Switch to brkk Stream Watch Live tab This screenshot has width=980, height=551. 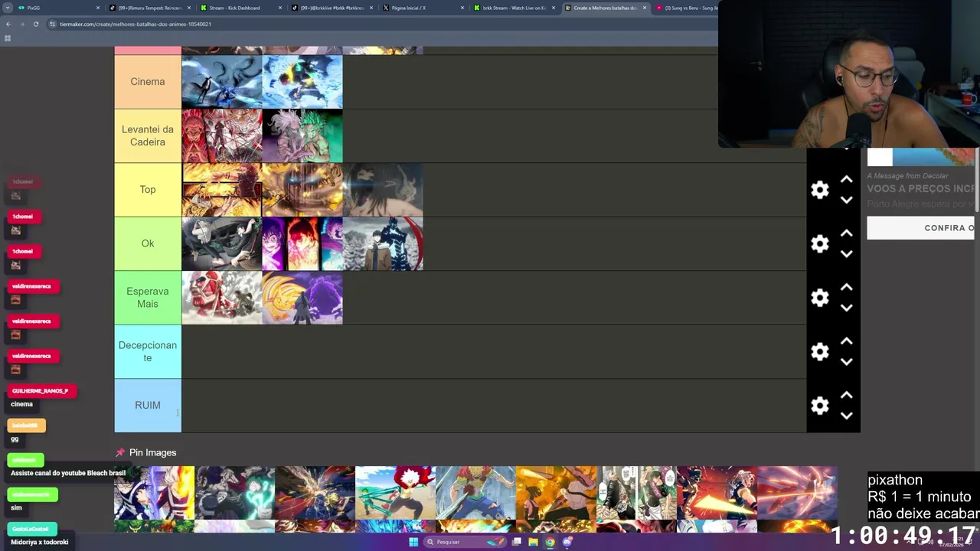[514, 8]
